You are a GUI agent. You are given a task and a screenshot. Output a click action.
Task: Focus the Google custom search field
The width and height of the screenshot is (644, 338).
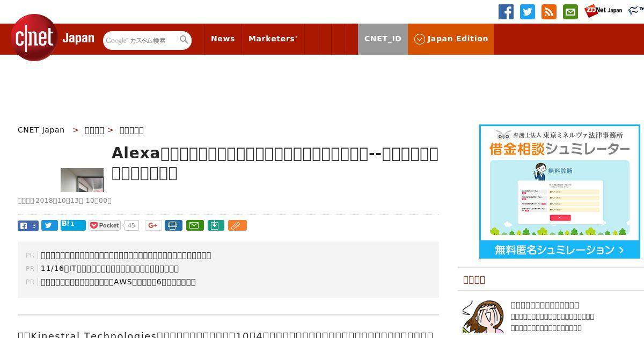(x=141, y=40)
